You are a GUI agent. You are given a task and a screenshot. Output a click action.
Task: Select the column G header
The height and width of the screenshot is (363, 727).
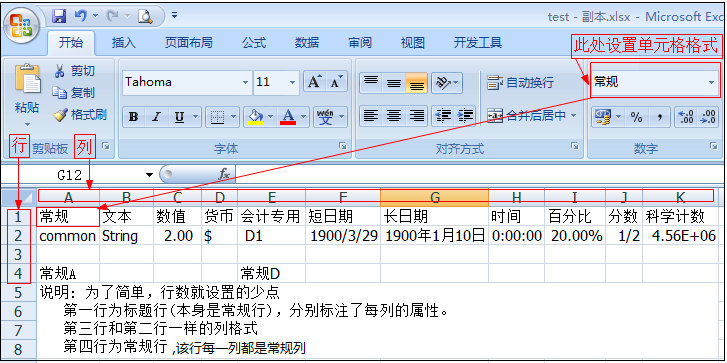(x=434, y=197)
